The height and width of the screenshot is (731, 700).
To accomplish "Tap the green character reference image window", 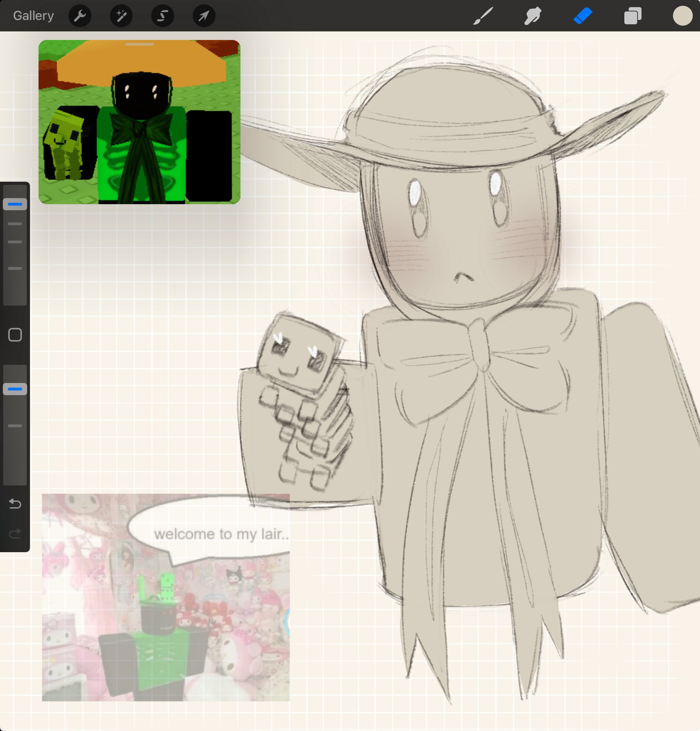I will click(x=140, y=122).
